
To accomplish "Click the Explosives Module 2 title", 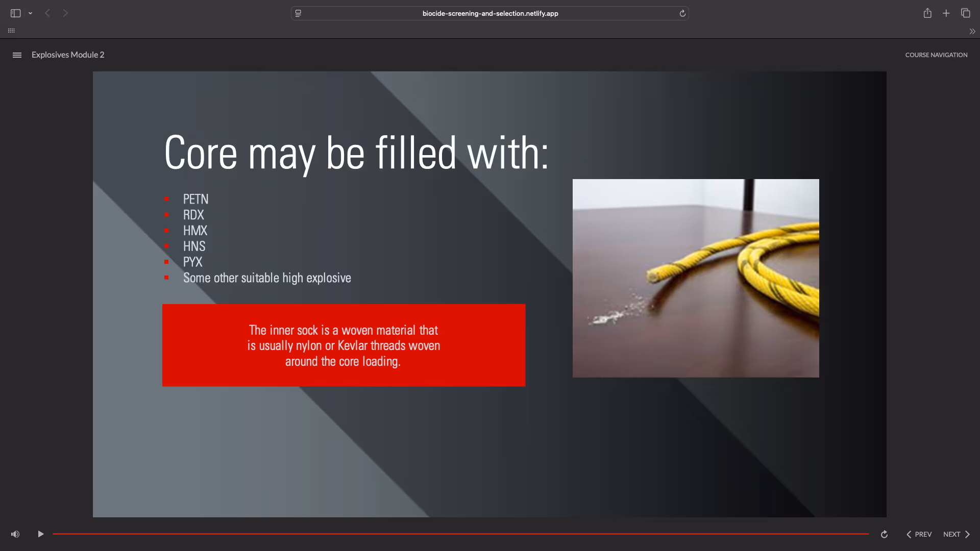I will tap(68, 55).
